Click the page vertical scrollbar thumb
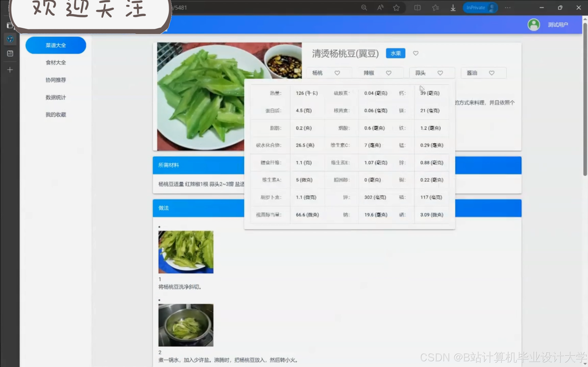The height and width of the screenshot is (367, 588). pyautogui.click(x=585, y=100)
